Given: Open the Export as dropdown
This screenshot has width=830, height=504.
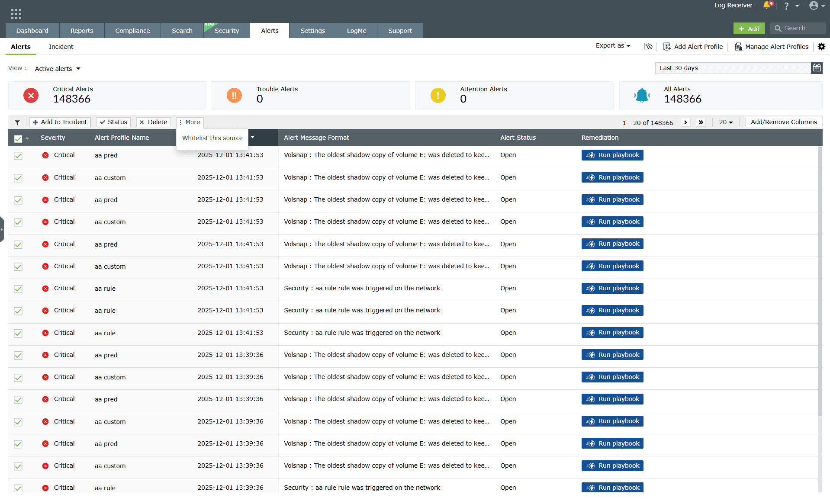Looking at the screenshot, I should click(612, 45).
